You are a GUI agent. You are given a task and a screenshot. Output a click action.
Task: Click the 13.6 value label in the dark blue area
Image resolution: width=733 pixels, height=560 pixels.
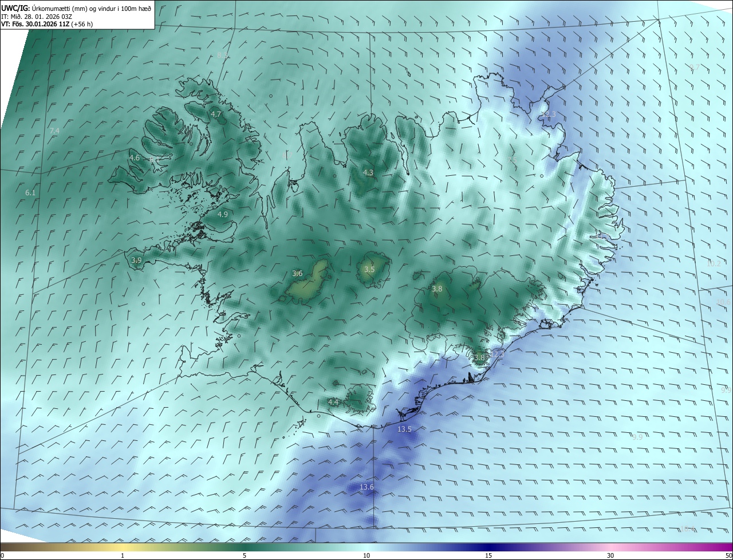366,487
